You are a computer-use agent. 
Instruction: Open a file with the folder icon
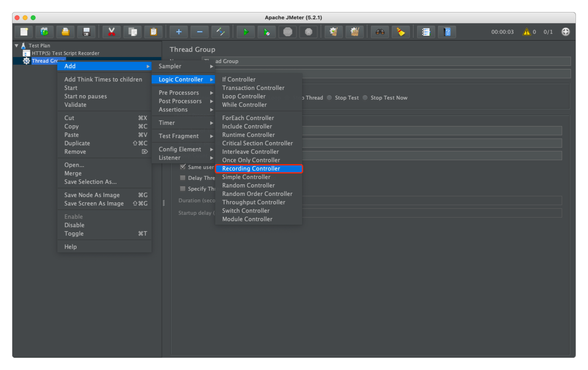pos(65,32)
